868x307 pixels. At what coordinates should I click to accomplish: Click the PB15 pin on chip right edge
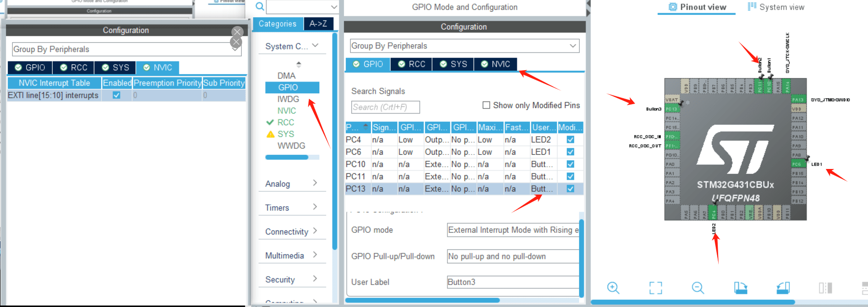pyautogui.click(x=798, y=173)
